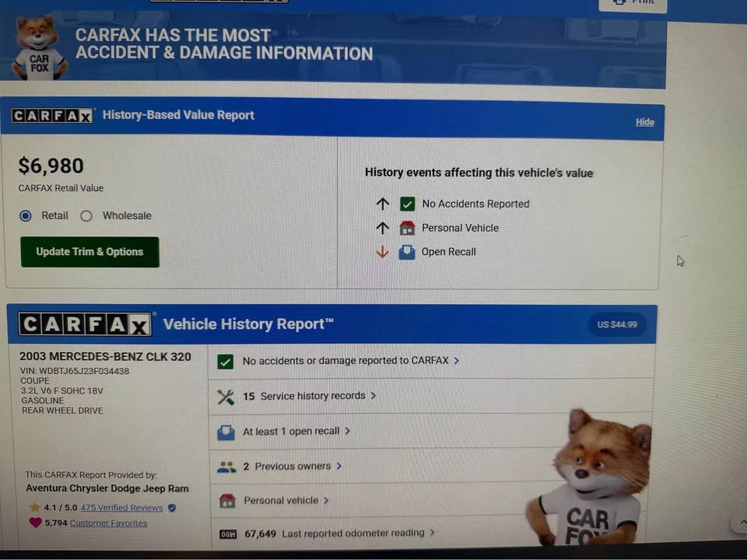Click the wrench and screwdriver service icon
This screenshot has height=560, width=747.
point(226,397)
